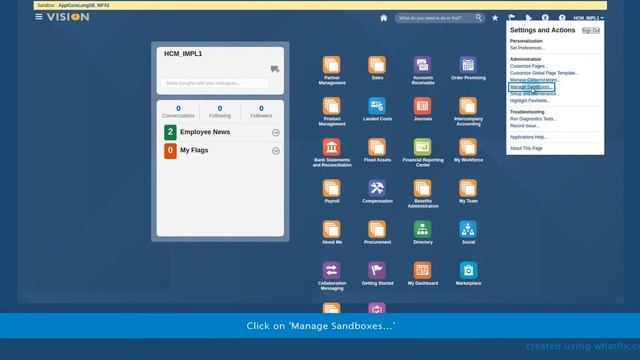Open the My Flags row

[221, 151]
